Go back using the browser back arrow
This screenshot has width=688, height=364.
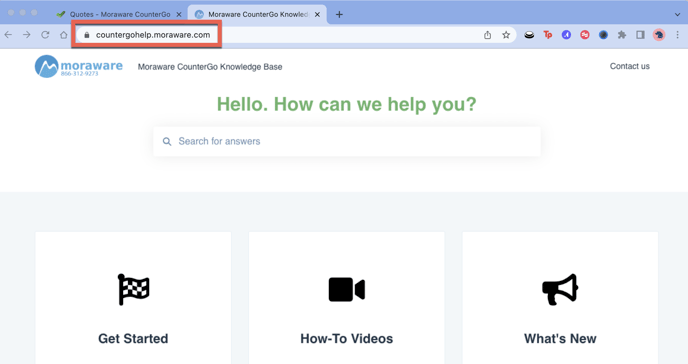8,35
